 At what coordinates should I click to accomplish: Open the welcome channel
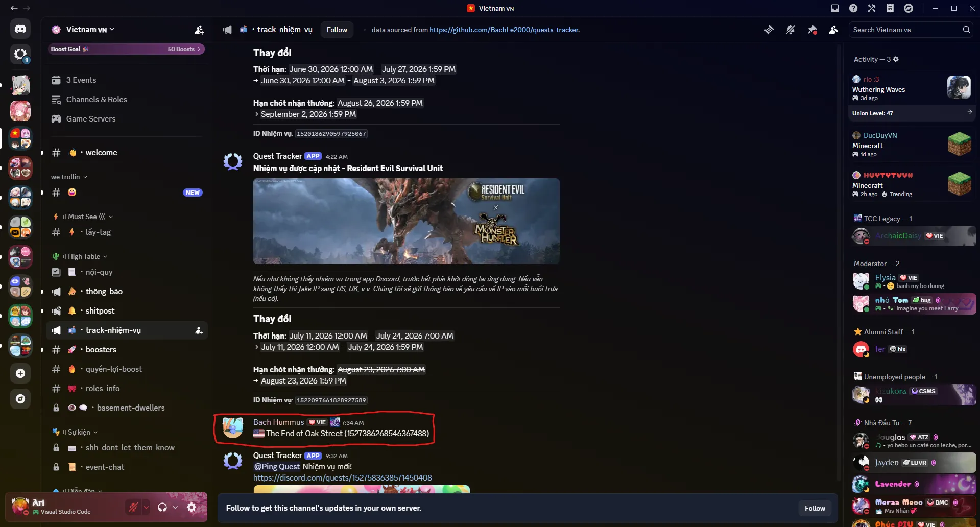127,153
